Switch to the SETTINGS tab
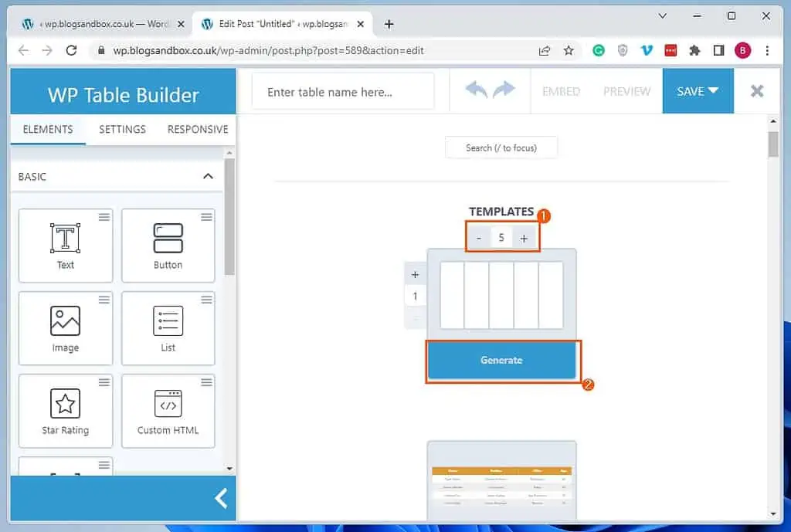791x532 pixels. point(122,129)
